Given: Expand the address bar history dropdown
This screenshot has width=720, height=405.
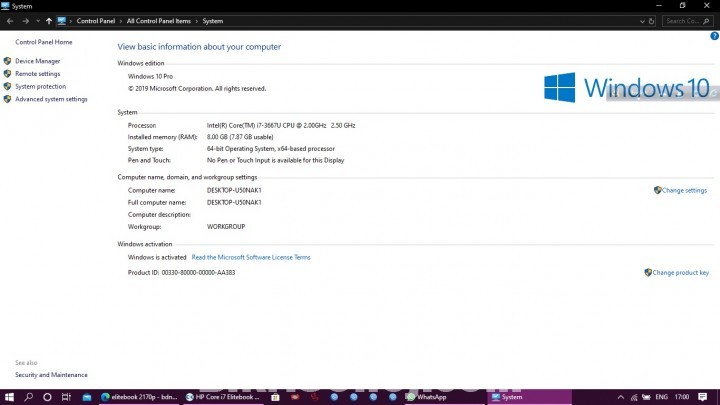Looking at the screenshot, I should coord(642,21).
